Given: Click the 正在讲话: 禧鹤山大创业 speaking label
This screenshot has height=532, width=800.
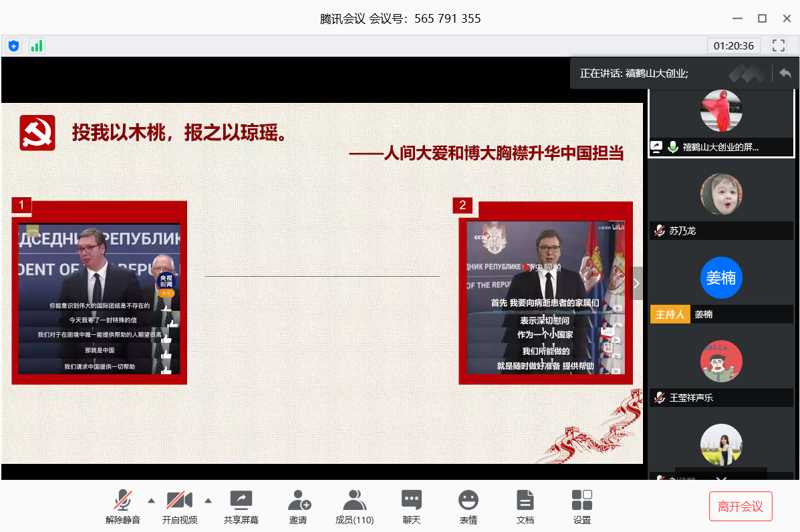Looking at the screenshot, I should tap(634, 74).
